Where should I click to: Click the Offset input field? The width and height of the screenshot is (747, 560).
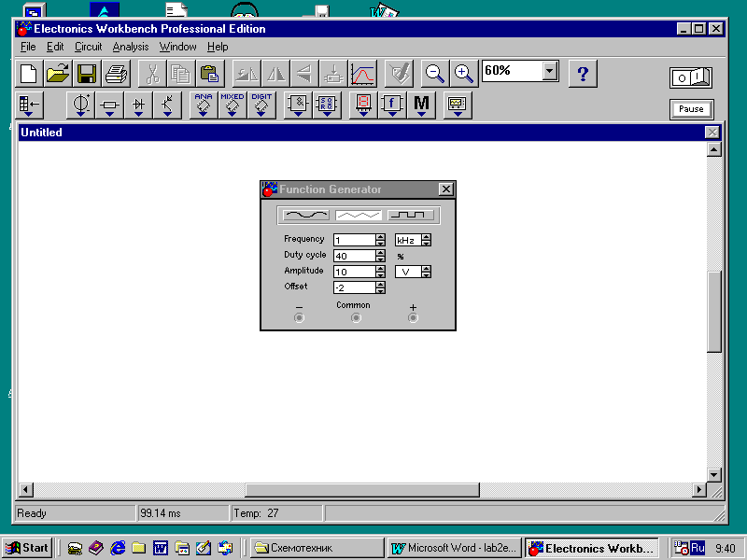(x=355, y=287)
